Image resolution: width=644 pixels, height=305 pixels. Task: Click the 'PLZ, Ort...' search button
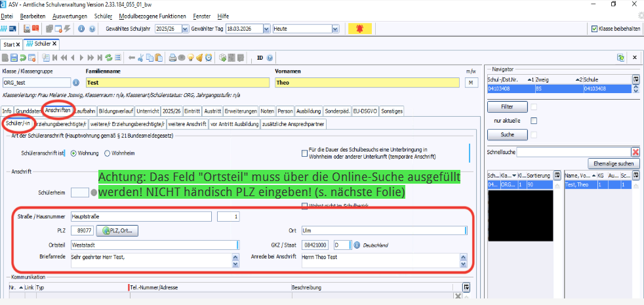[x=117, y=231]
